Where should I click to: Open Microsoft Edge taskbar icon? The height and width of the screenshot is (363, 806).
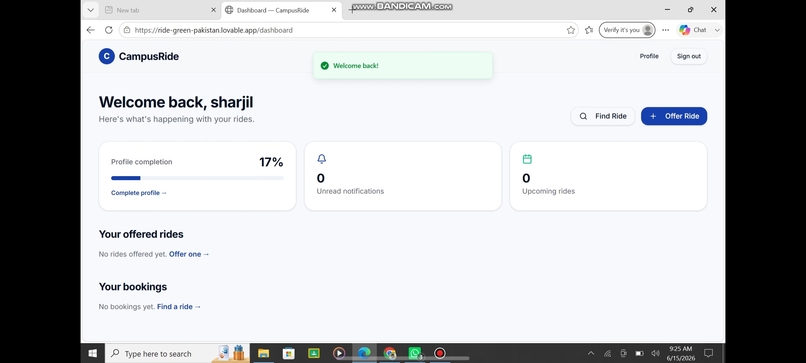[x=364, y=353]
